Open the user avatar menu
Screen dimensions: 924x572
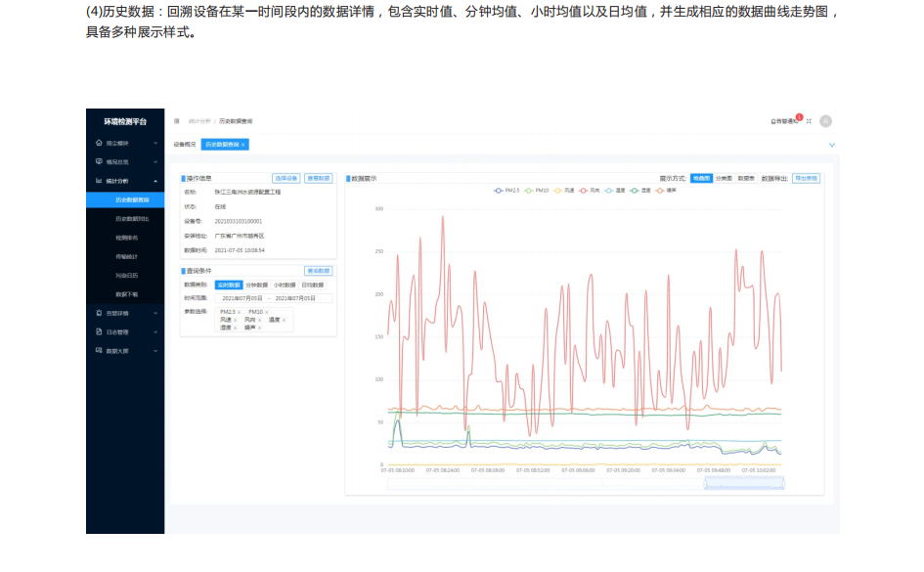(x=825, y=121)
